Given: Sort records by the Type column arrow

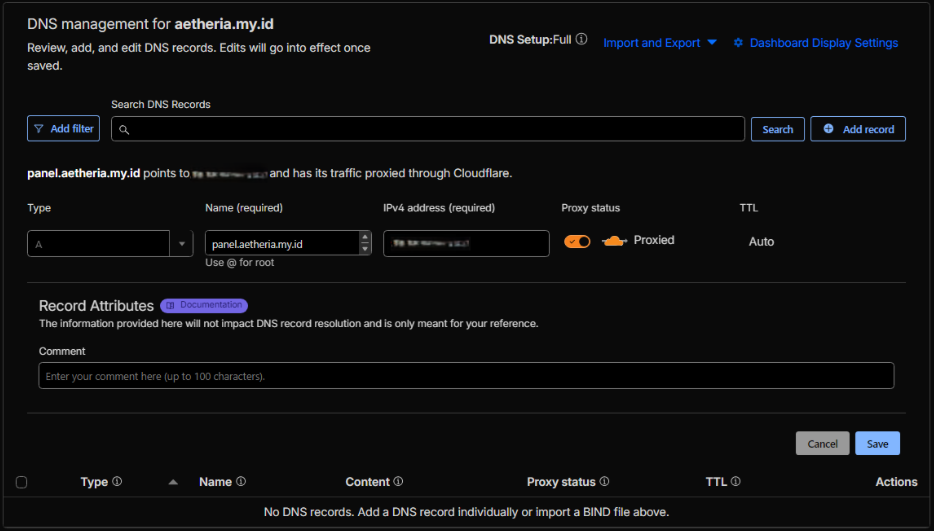Looking at the screenshot, I should [x=173, y=482].
